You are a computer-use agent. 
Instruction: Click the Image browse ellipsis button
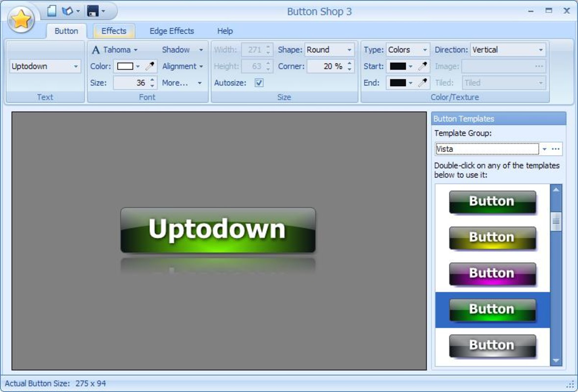(539, 66)
